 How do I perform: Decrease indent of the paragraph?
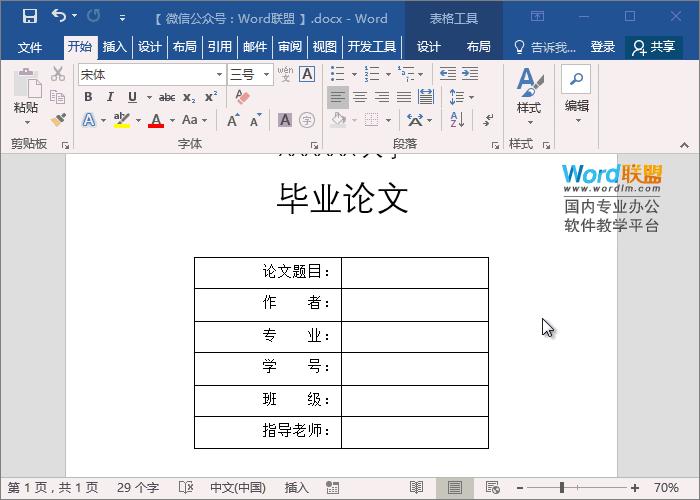[x=447, y=73]
